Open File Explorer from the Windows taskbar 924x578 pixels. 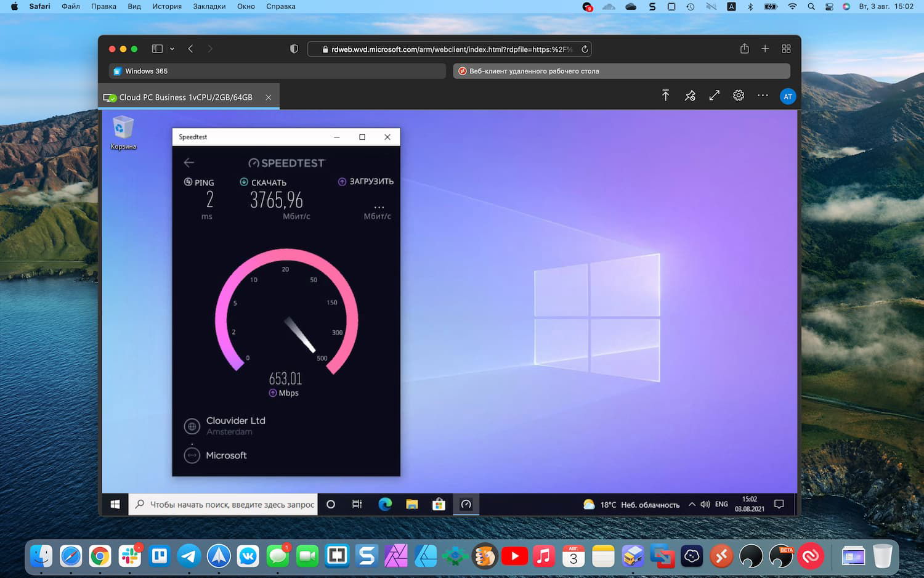click(412, 505)
